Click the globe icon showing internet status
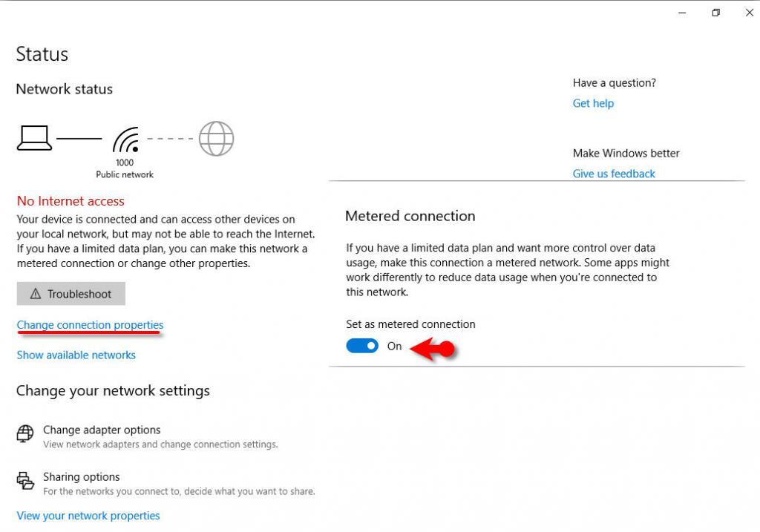The width and height of the screenshot is (760, 532). (x=215, y=138)
